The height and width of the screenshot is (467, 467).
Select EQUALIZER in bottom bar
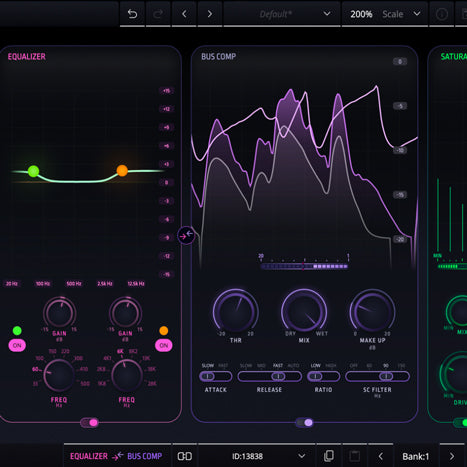[x=89, y=456]
